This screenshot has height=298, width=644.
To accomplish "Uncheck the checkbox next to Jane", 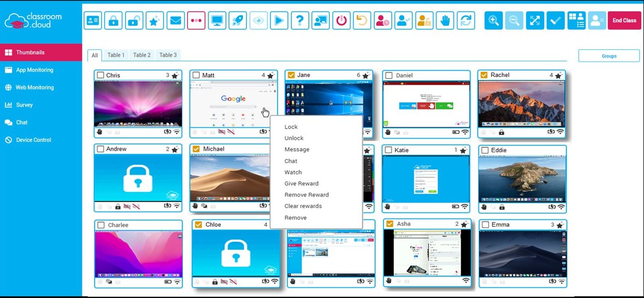I will [291, 75].
